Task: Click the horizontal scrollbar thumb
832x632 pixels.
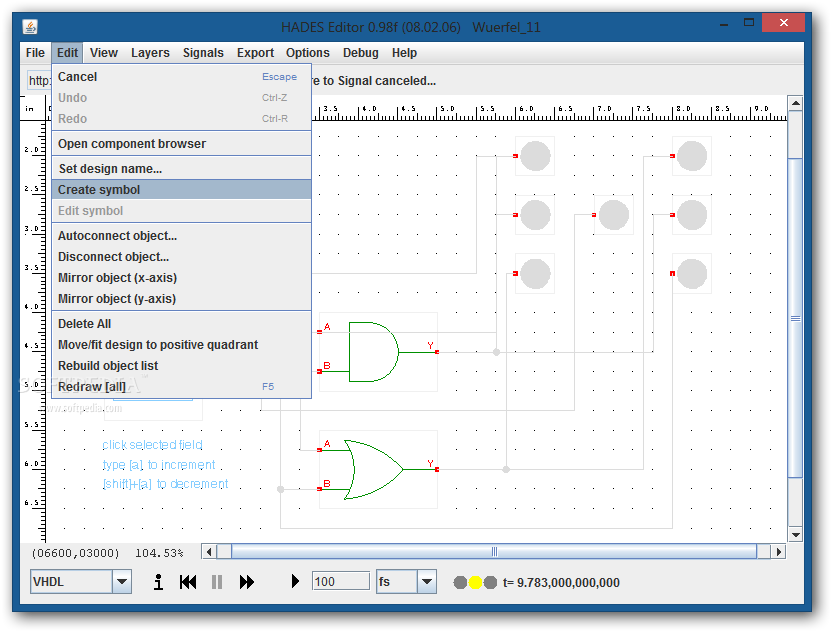Action: coord(494,552)
